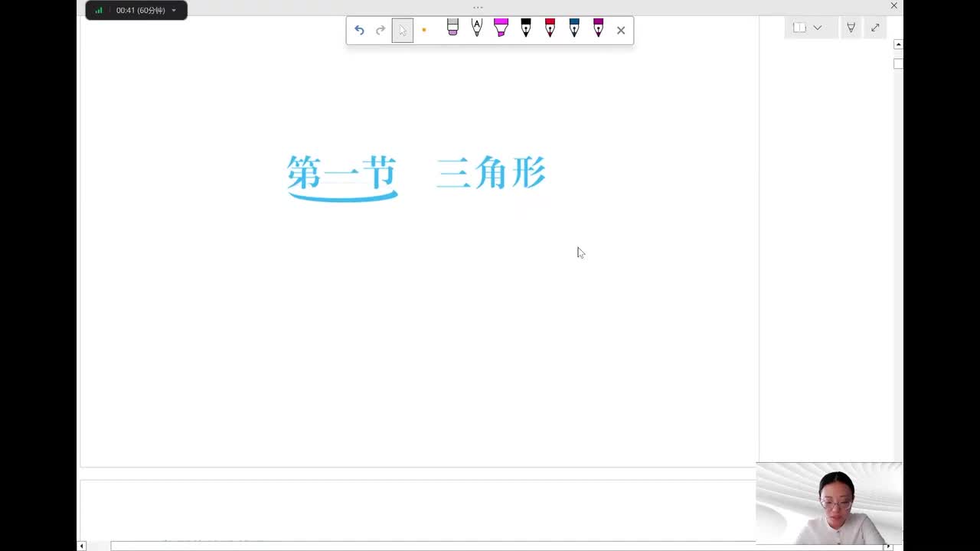Select the blue pen
Viewport: 980px width, 551px height.
tap(574, 28)
